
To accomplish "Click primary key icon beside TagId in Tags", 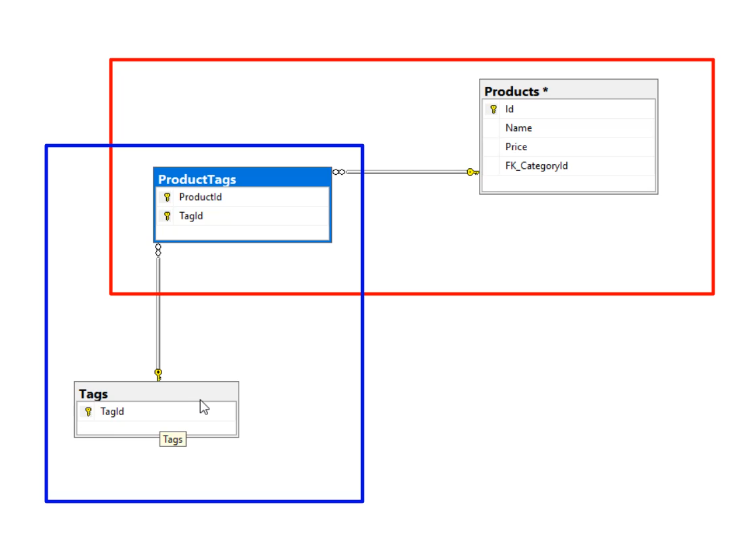I will [88, 412].
